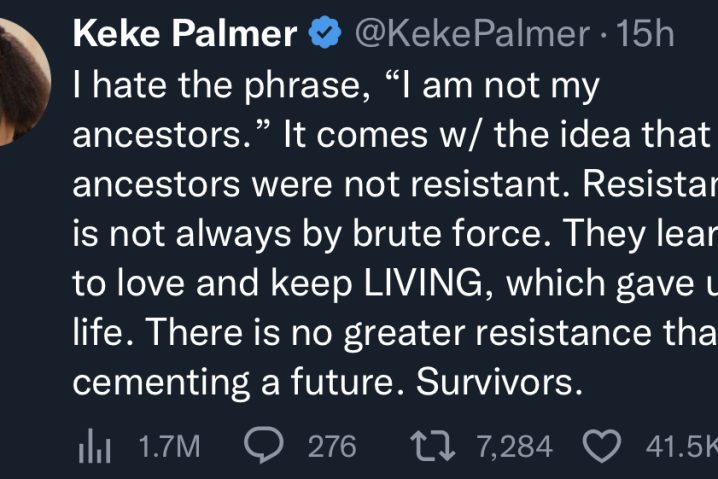This screenshot has height=479, width=718.
Task: Like the tweet with the heart icon
Action: tap(602, 445)
